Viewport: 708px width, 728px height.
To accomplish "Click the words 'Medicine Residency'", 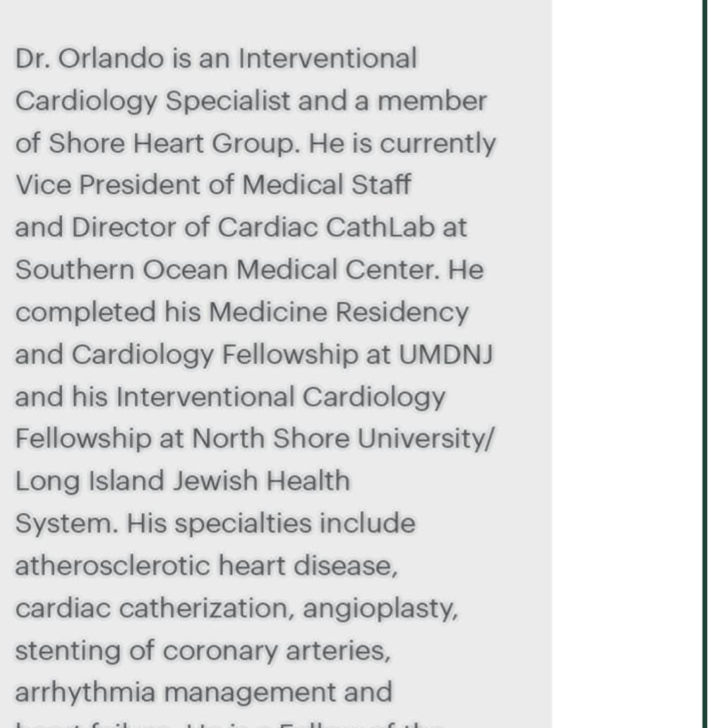I will [x=338, y=313].
